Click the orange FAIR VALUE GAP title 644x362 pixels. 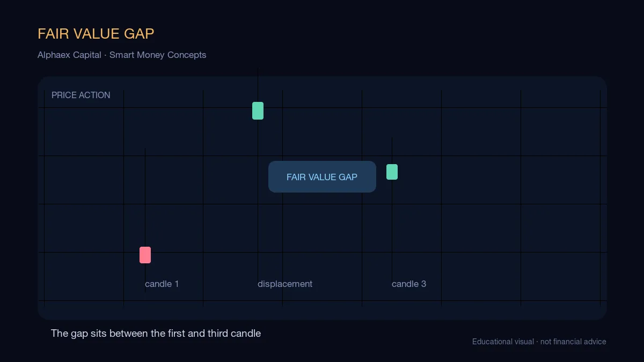(96, 34)
